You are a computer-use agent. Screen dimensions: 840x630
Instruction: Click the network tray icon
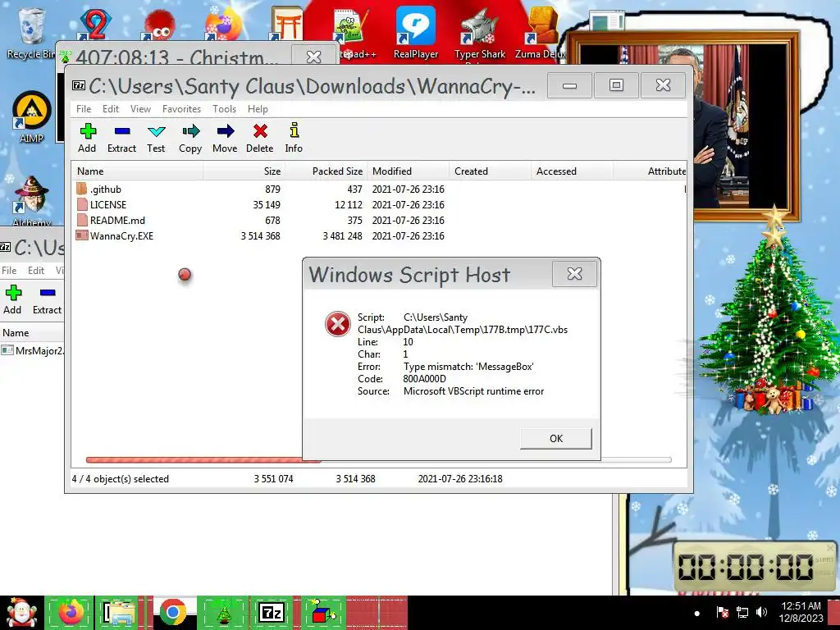coord(742,612)
